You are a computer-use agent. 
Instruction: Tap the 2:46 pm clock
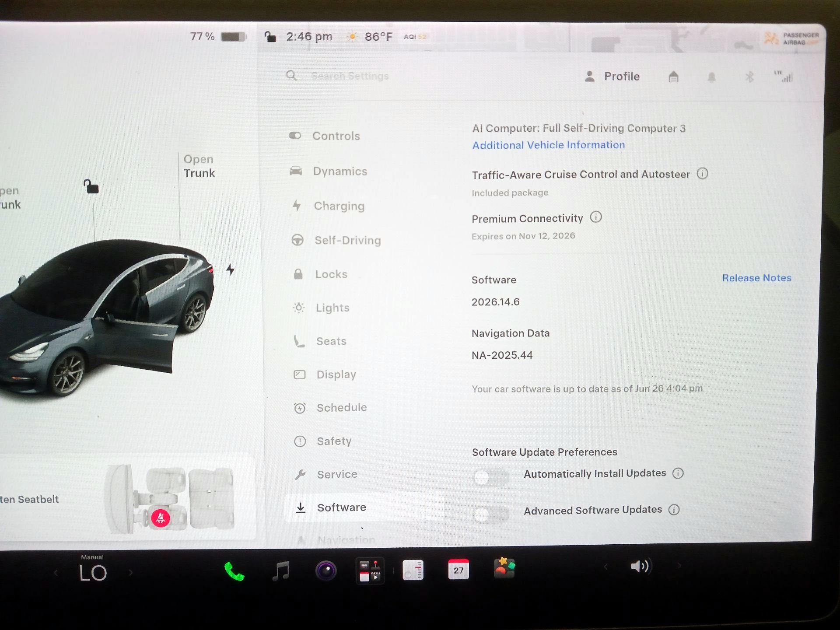pos(309,37)
